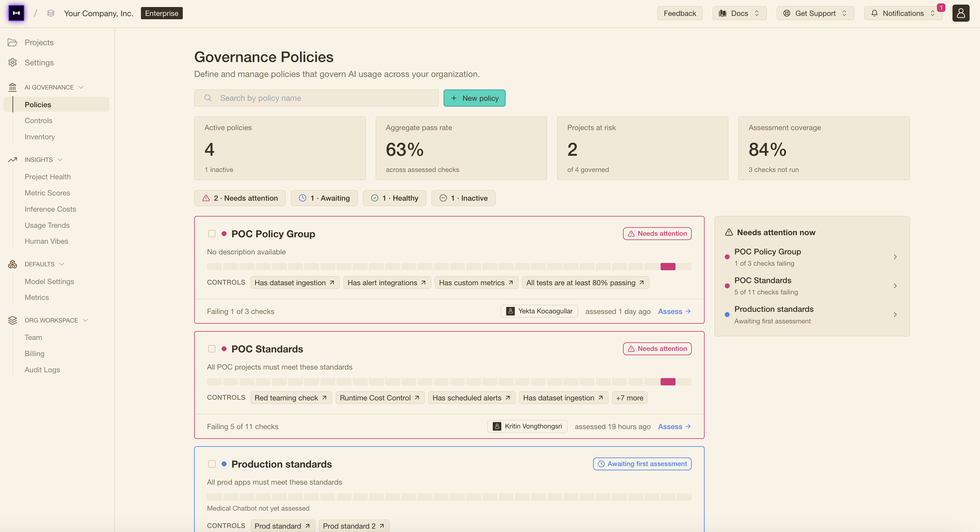Open the Docs dropdown
The image size is (980, 532).
[739, 13]
